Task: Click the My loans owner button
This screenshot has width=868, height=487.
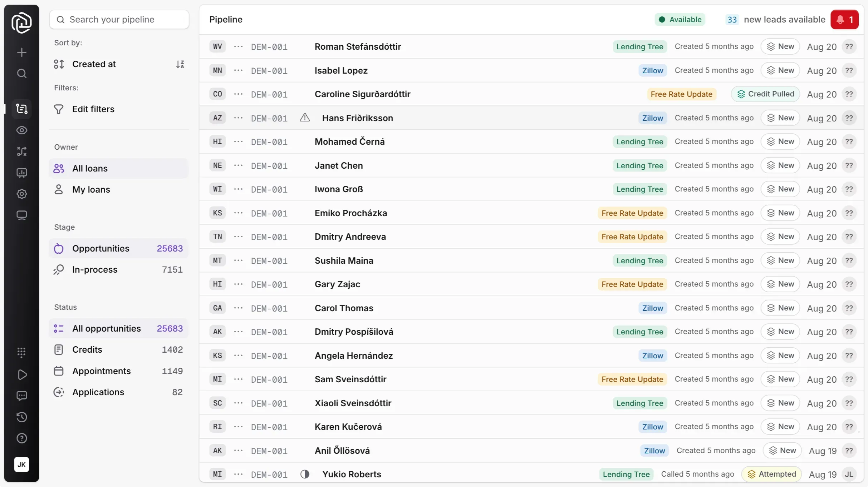Action: 91,189
